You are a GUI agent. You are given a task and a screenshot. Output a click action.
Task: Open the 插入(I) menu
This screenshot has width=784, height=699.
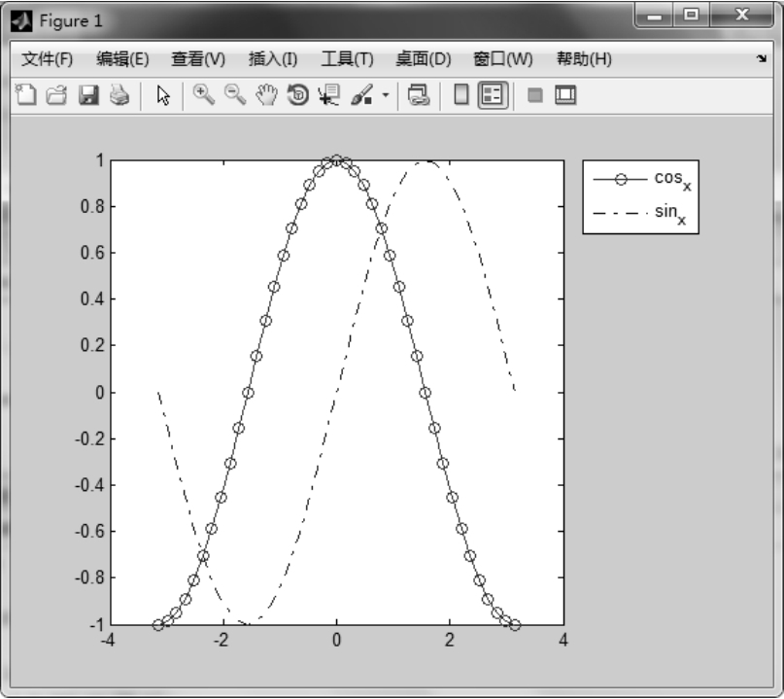(x=273, y=59)
